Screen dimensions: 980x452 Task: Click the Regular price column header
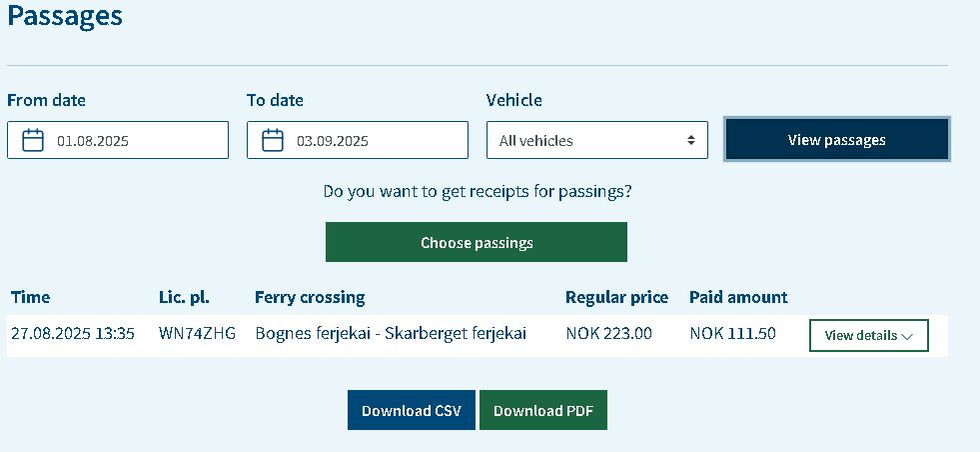(617, 297)
